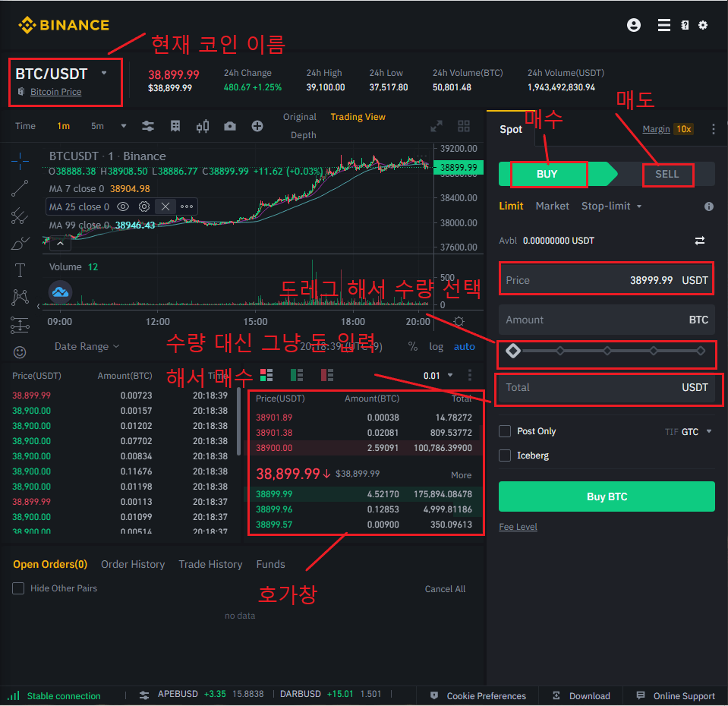Open chart settings gear near time axis
This screenshot has width=728, height=706.
[x=459, y=321]
